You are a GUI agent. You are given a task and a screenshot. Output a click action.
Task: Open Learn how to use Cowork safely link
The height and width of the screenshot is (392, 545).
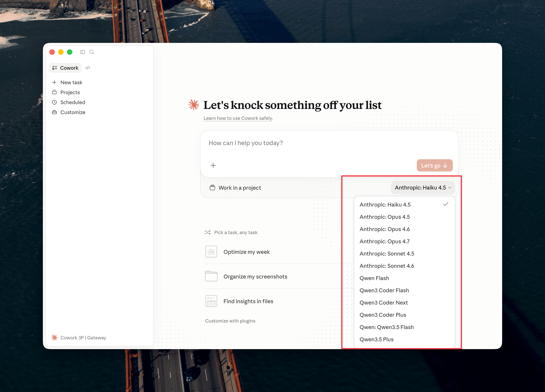coord(238,118)
